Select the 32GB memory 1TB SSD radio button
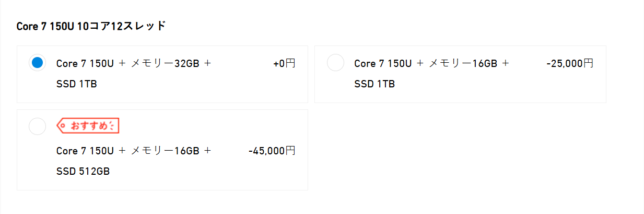 [x=37, y=63]
